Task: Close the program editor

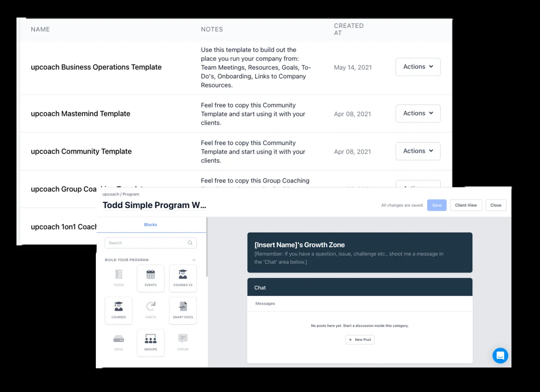Action: 496,205
